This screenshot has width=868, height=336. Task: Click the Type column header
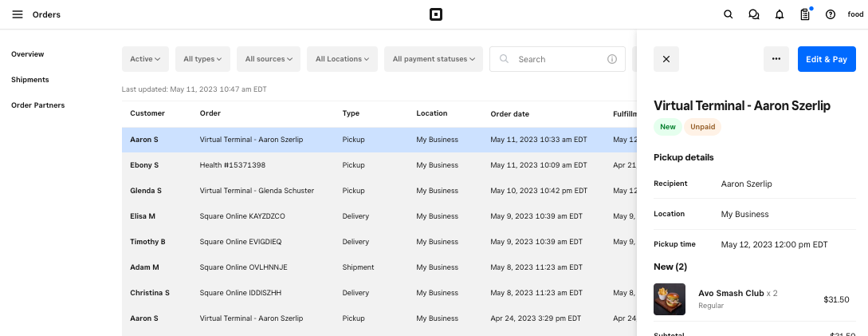coord(351,113)
